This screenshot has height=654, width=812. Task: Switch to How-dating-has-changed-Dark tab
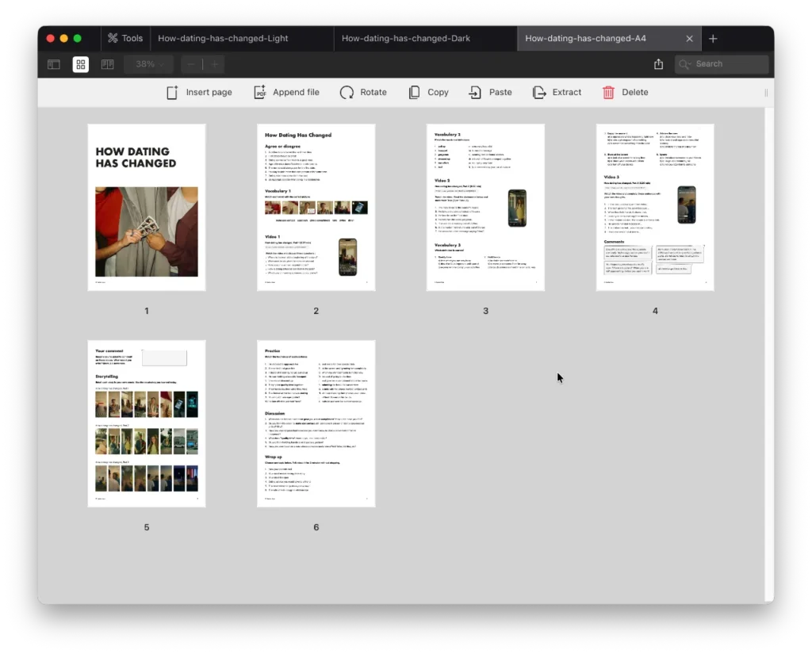(x=405, y=38)
